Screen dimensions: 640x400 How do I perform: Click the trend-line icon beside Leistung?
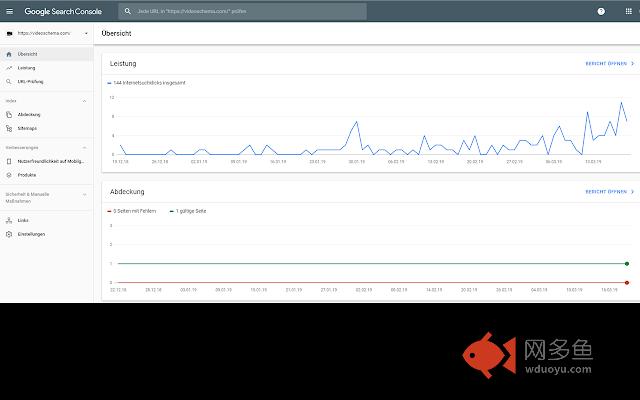click(x=9, y=68)
